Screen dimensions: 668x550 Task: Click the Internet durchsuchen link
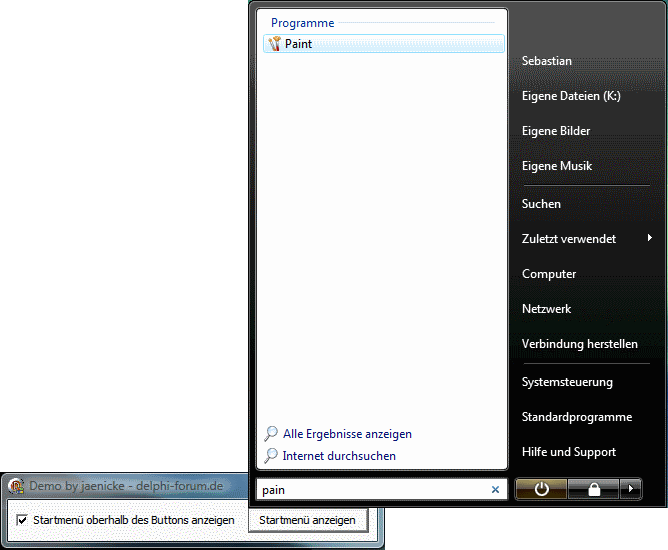coord(339,456)
